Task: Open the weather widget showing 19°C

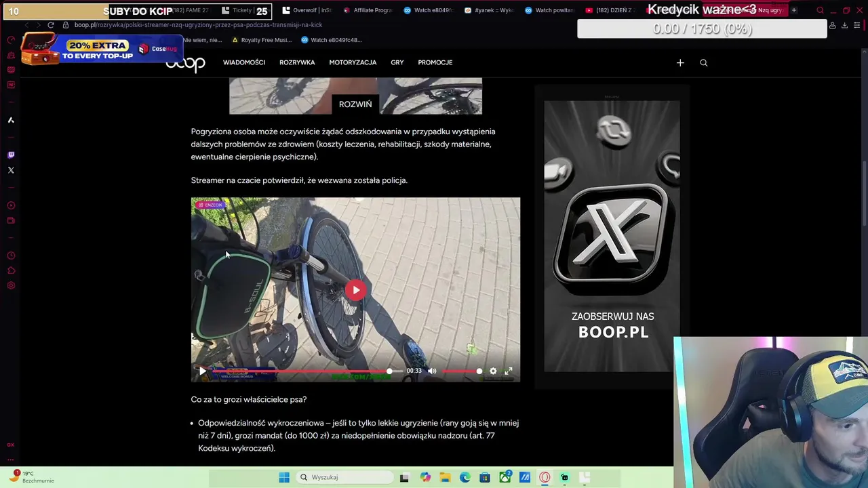Action: point(33,476)
